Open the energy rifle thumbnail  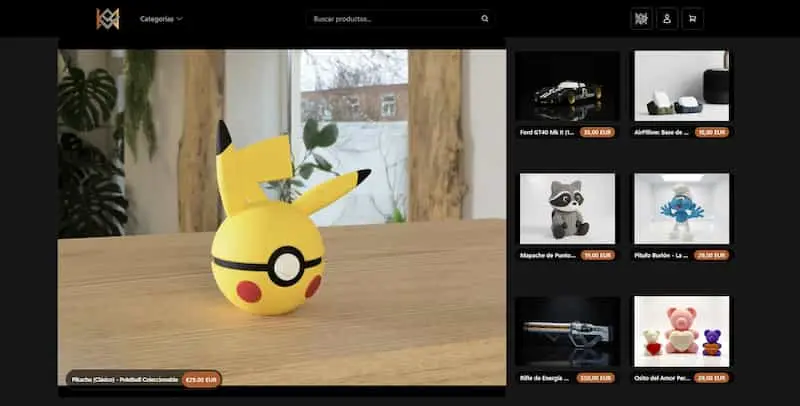point(567,332)
